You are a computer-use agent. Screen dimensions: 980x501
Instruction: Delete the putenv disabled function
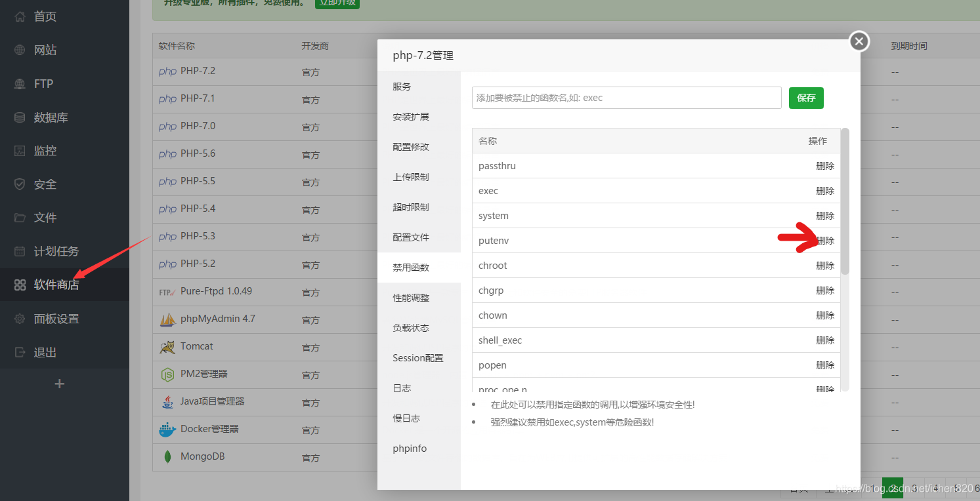(x=824, y=240)
